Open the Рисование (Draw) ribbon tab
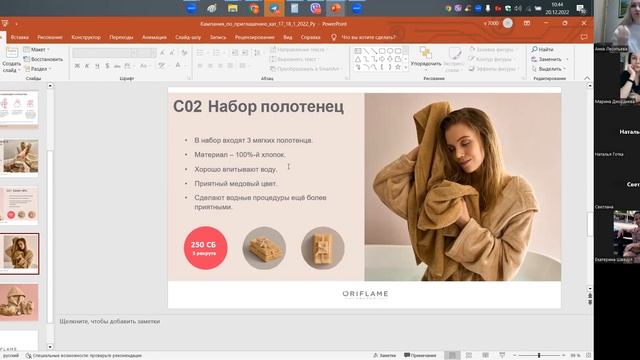Screen dimensions: 640x360 coord(50,37)
